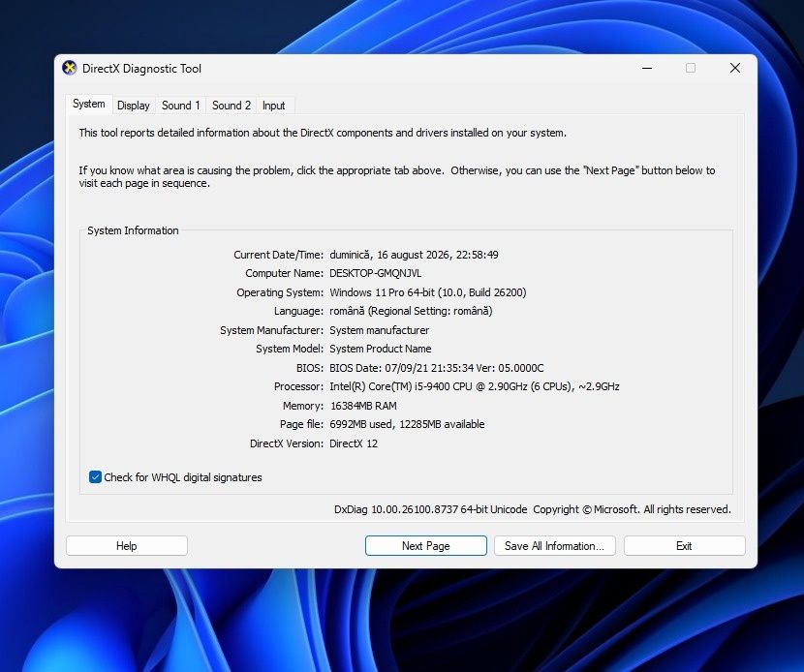Click the disabled maximize button

[691, 68]
